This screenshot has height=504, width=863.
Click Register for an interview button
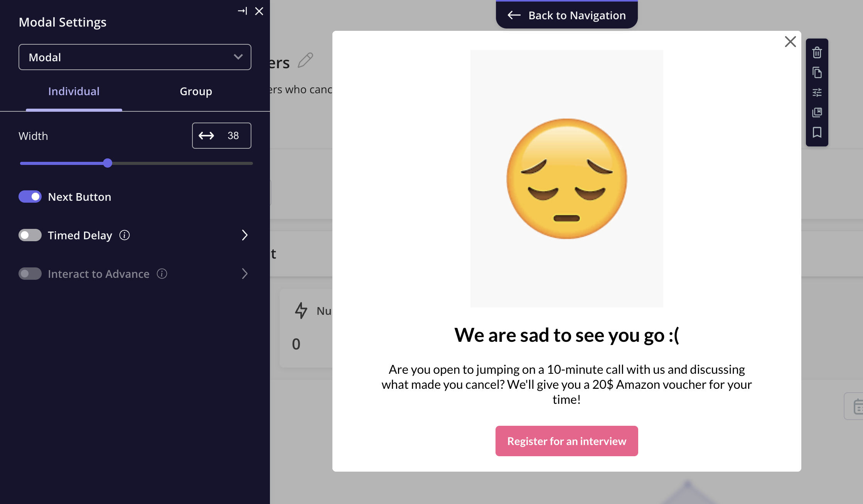click(x=566, y=441)
